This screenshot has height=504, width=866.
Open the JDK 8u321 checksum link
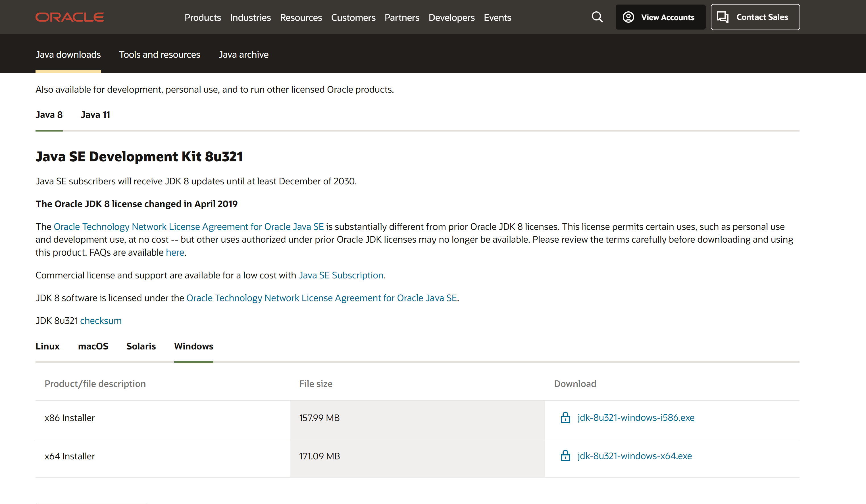[101, 320]
